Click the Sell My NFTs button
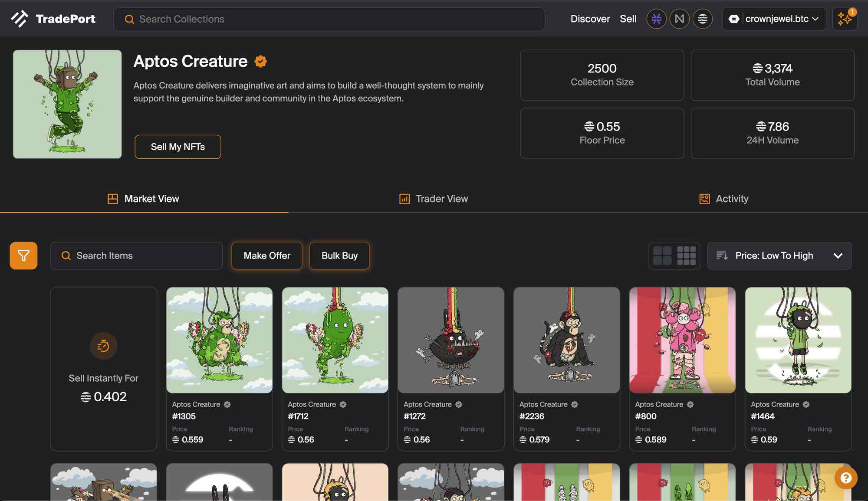This screenshot has width=868, height=501. pos(178,147)
